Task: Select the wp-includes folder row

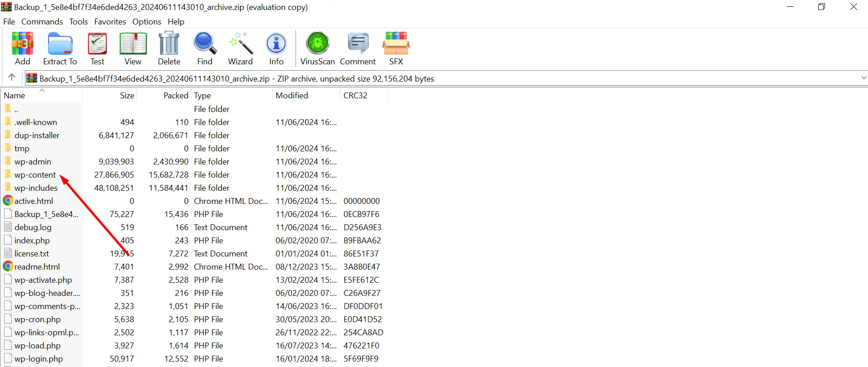Action: tap(194, 188)
